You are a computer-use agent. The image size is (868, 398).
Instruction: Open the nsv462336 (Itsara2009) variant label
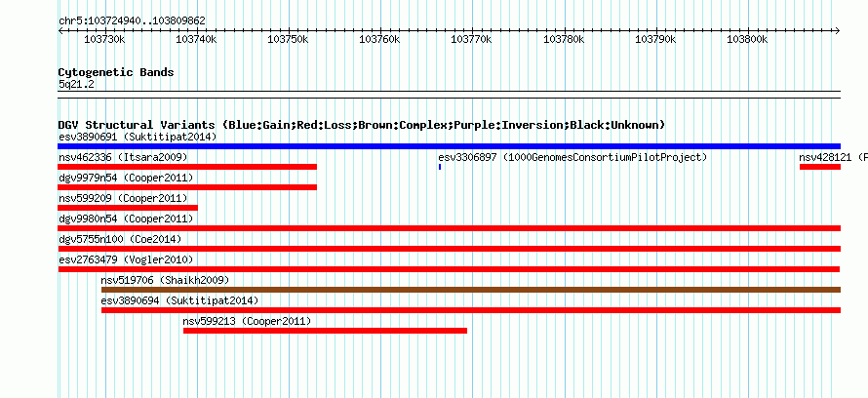pyautogui.click(x=123, y=157)
